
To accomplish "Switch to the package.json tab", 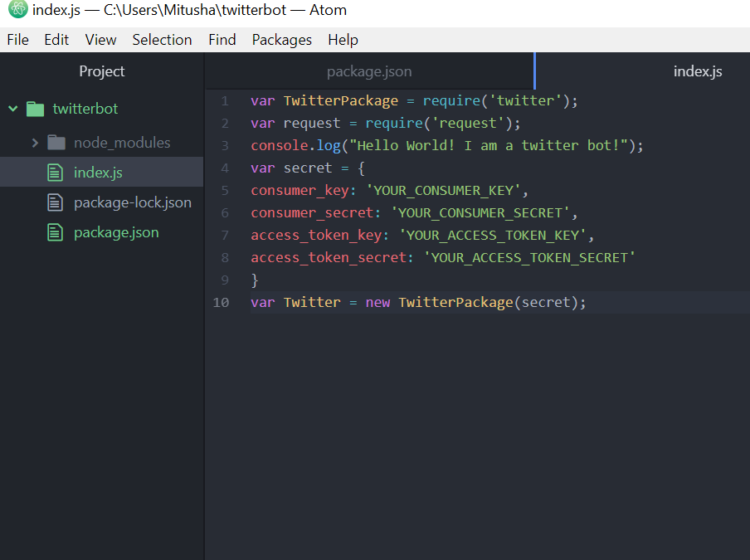I will click(369, 71).
